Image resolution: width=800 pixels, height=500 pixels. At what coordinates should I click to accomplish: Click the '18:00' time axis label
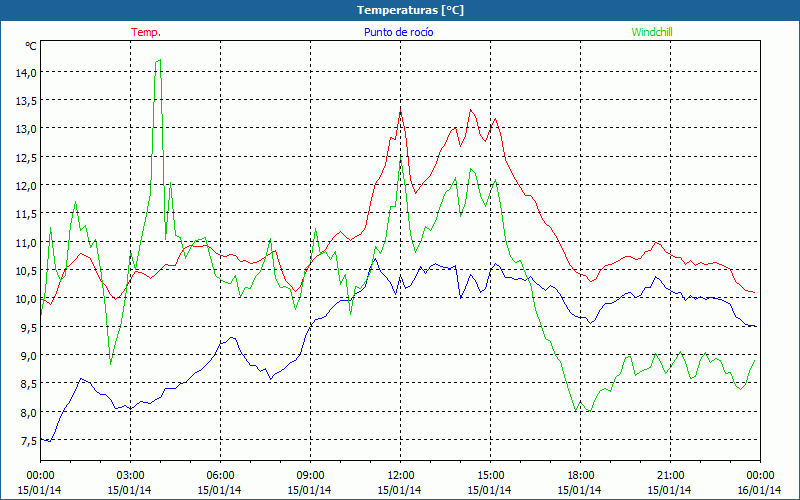click(580, 476)
